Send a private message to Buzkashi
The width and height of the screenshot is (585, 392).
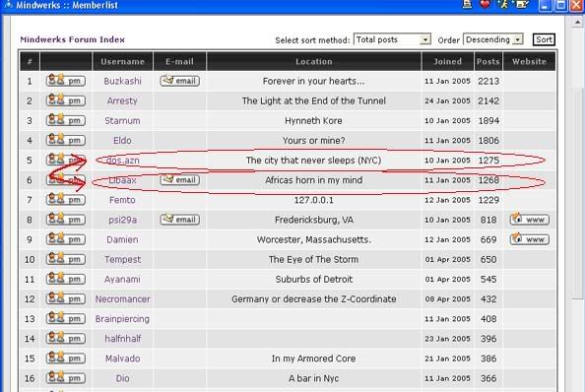tap(66, 81)
